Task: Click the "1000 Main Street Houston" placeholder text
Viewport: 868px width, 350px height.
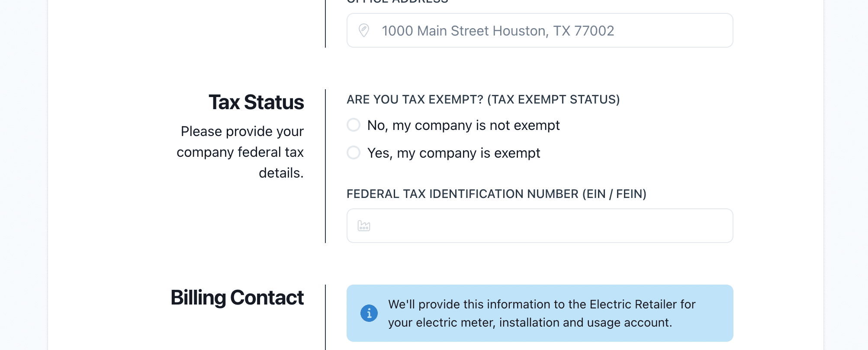Action: [x=498, y=31]
